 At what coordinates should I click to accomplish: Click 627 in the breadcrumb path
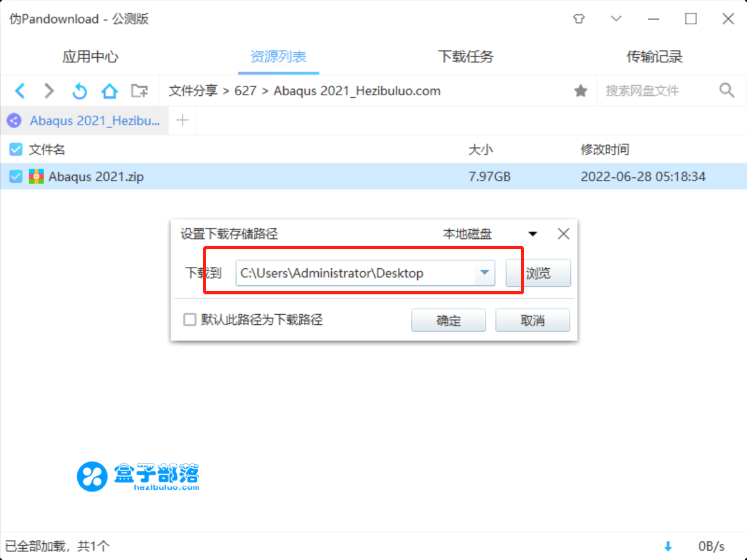[245, 91]
